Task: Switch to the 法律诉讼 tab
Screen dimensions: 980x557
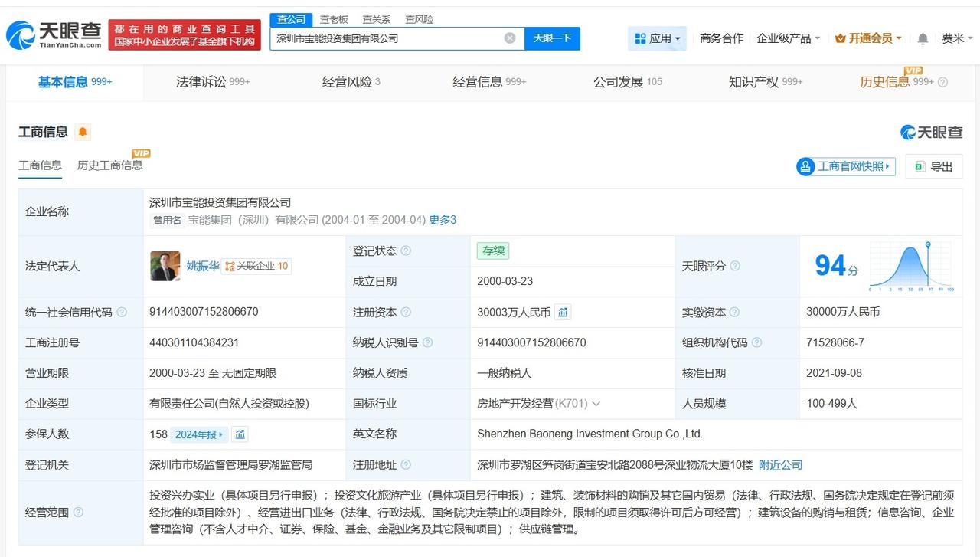Action: [x=213, y=82]
